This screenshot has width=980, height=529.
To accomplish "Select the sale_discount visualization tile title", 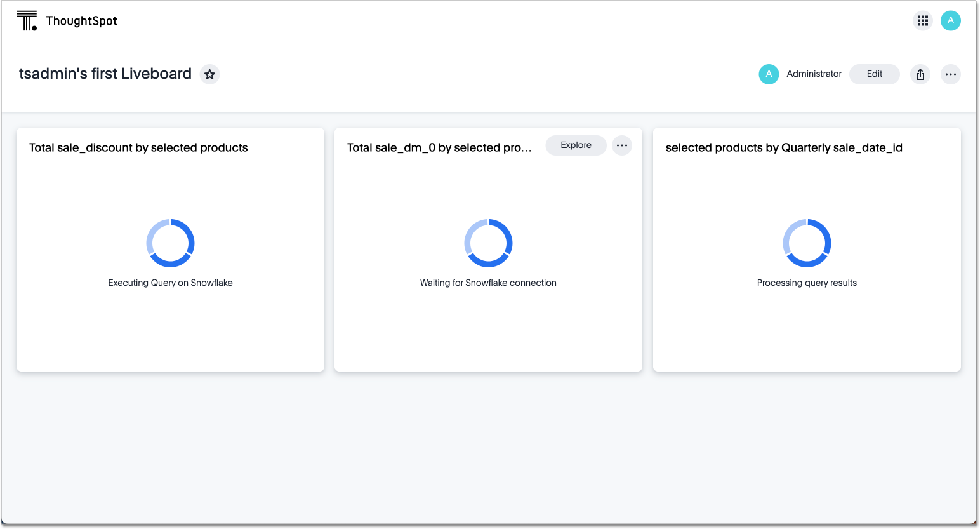I will click(138, 147).
